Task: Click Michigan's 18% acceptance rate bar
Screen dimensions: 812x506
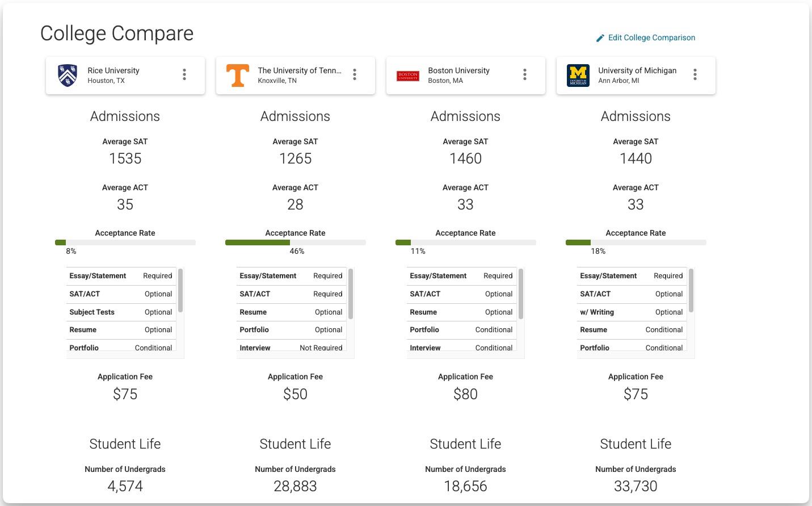Action: point(636,242)
